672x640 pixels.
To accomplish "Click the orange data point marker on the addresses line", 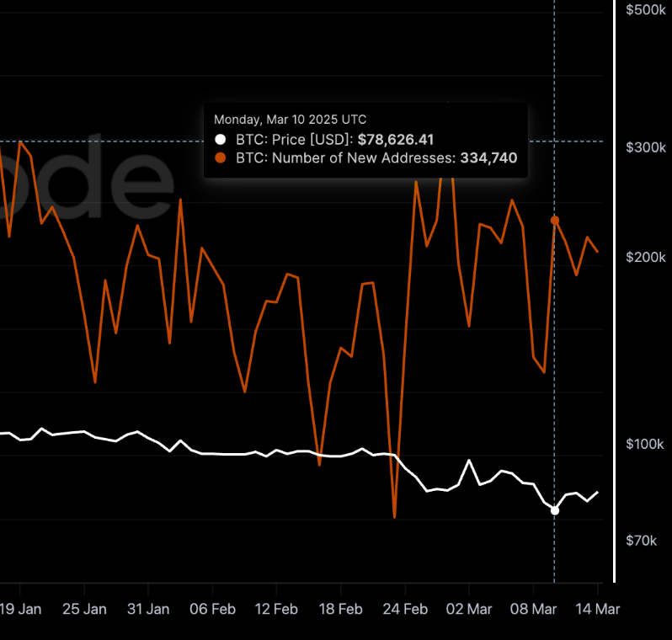I will [x=554, y=221].
